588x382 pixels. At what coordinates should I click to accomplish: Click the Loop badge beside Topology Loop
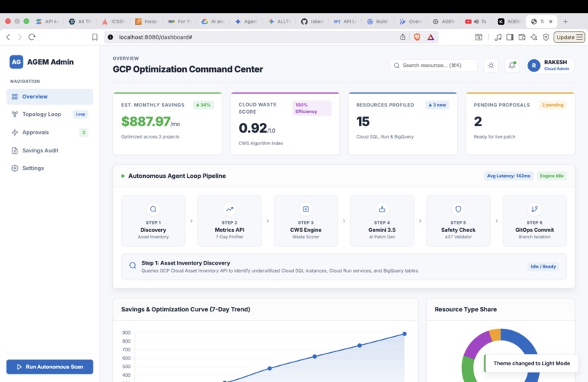tap(80, 114)
